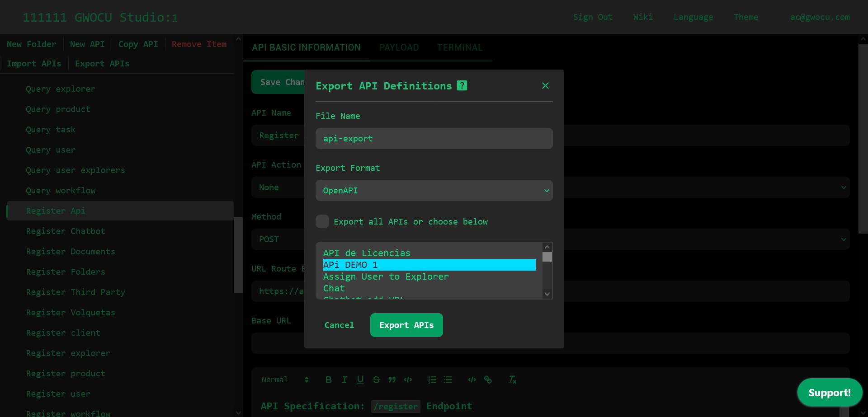
Task: Switch to the PAYLOAD tab
Action: (x=399, y=47)
